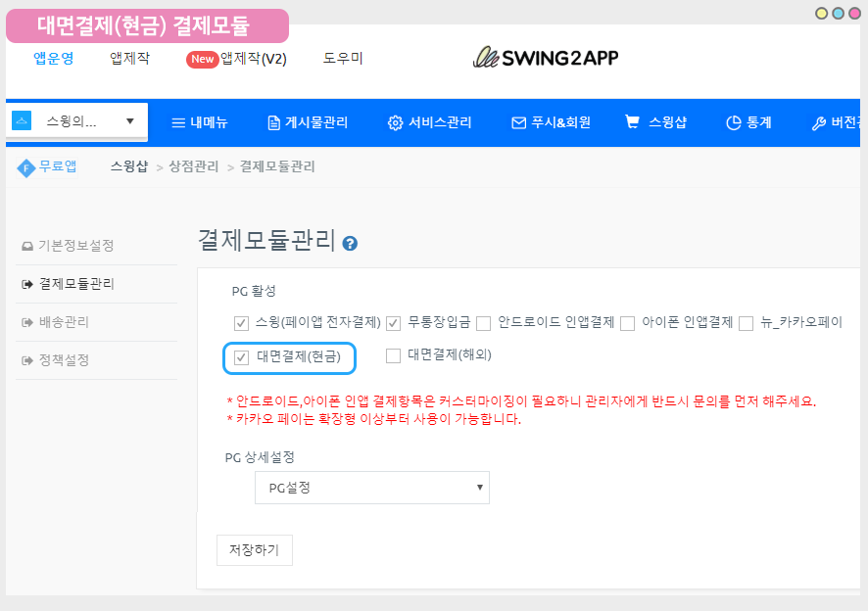Toggle the 대면결제(현금) checkbox
The height and width of the screenshot is (611, 868).
[x=242, y=358]
